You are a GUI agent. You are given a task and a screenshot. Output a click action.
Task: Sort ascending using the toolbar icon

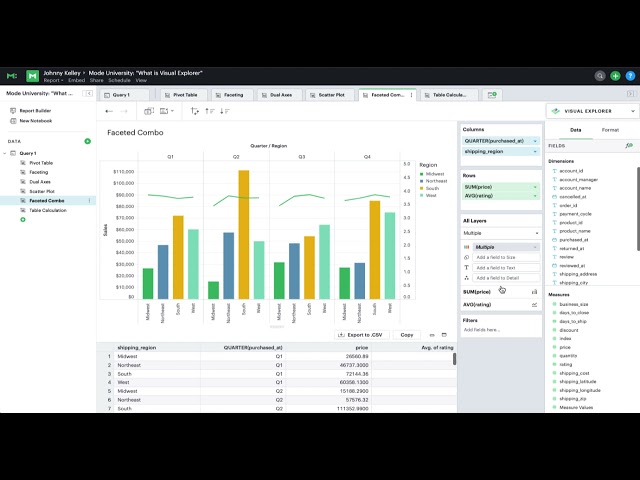(210, 111)
